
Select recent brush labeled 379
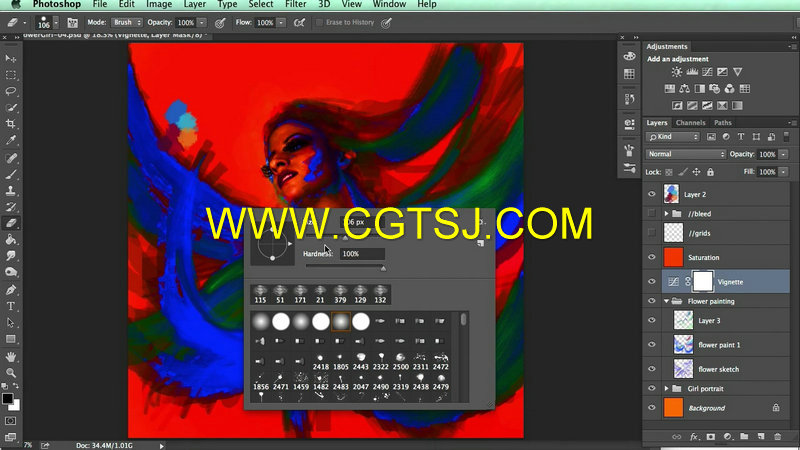tap(340, 295)
